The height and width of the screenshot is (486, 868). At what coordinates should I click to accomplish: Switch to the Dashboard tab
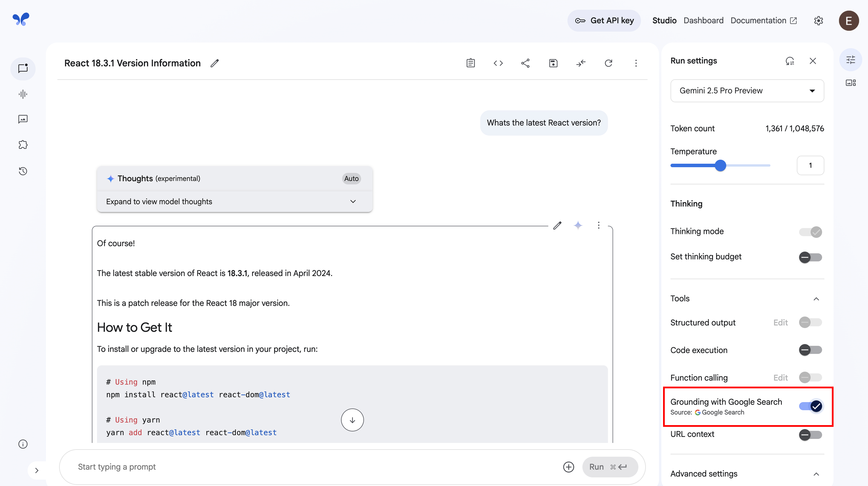point(704,21)
